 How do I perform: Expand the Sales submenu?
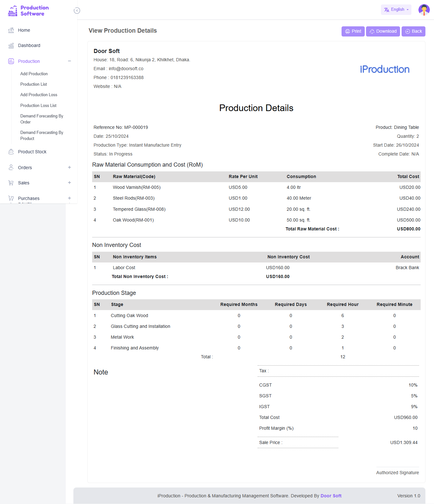[x=69, y=183]
